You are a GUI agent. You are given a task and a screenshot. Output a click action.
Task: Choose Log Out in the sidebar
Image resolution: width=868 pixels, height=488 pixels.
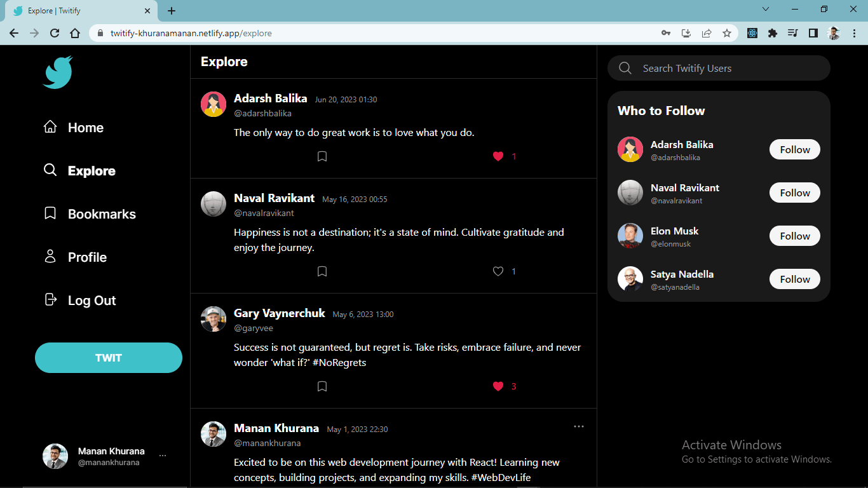[x=79, y=301]
